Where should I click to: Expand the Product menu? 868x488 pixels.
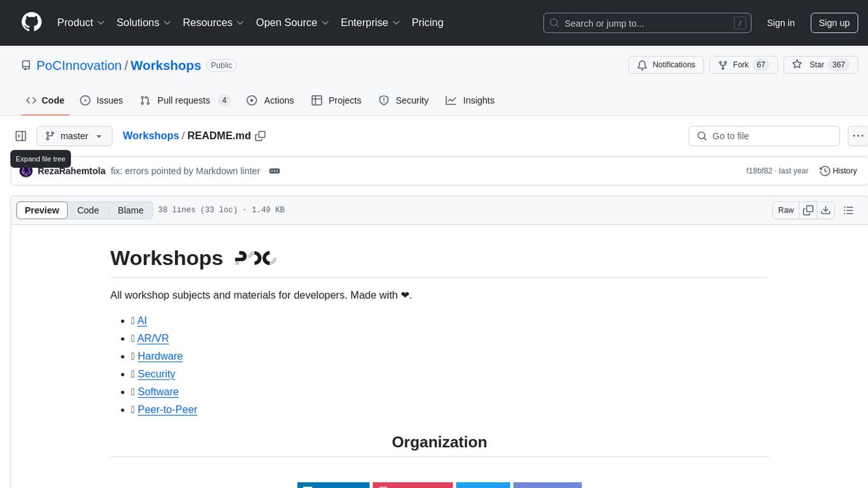coord(81,22)
